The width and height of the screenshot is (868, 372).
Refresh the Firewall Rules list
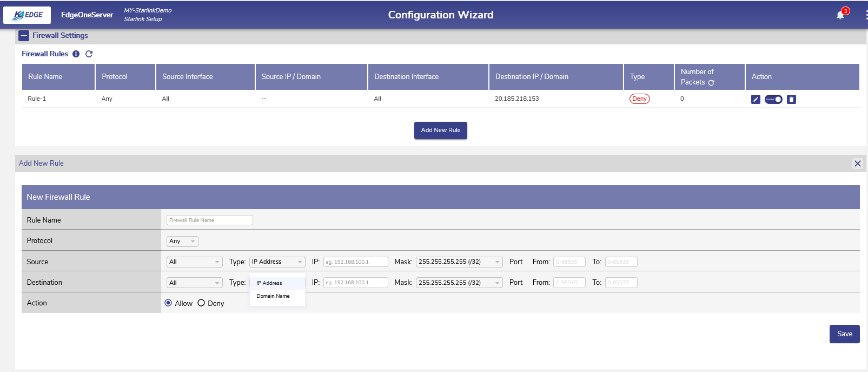[89, 54]
